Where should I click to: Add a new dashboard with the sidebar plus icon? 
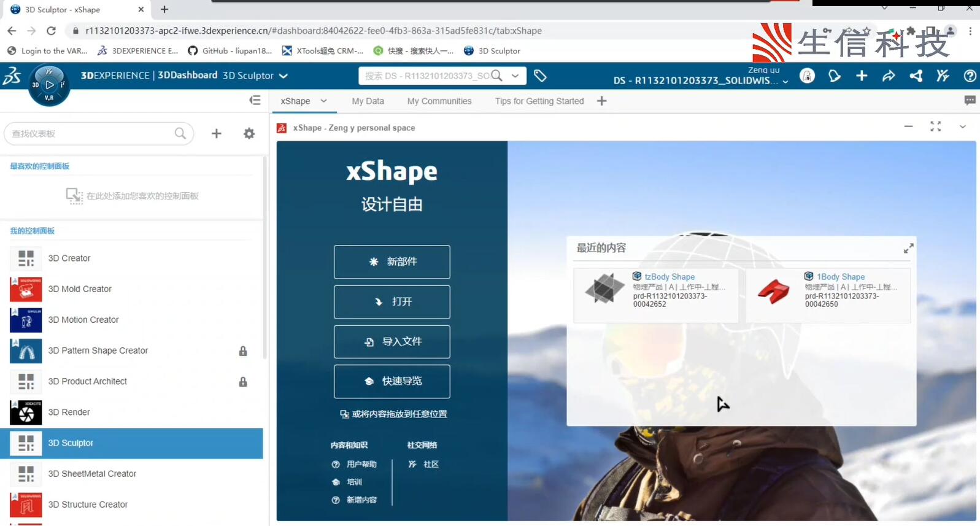(x=217, y=133)
